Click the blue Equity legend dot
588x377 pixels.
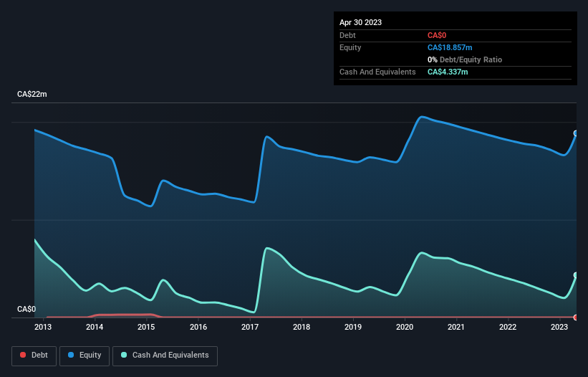click(71, 355)
